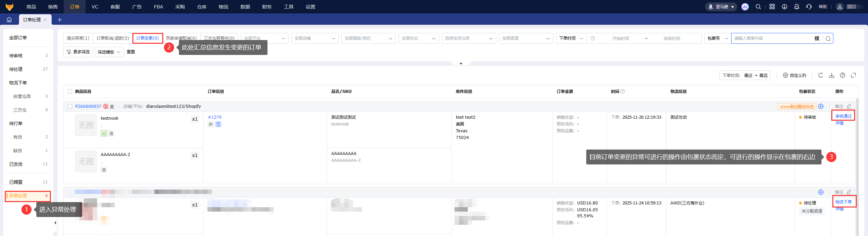This screenshot has height=236, width=868.
Task: Open order link P26A600037
Action: [88, 106]
